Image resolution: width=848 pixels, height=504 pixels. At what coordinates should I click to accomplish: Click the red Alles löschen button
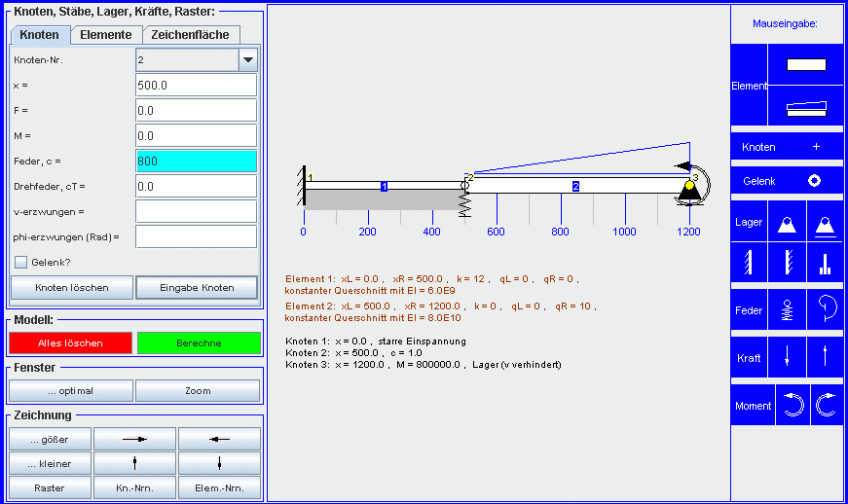pyautogui.click(x=70, y=343)
